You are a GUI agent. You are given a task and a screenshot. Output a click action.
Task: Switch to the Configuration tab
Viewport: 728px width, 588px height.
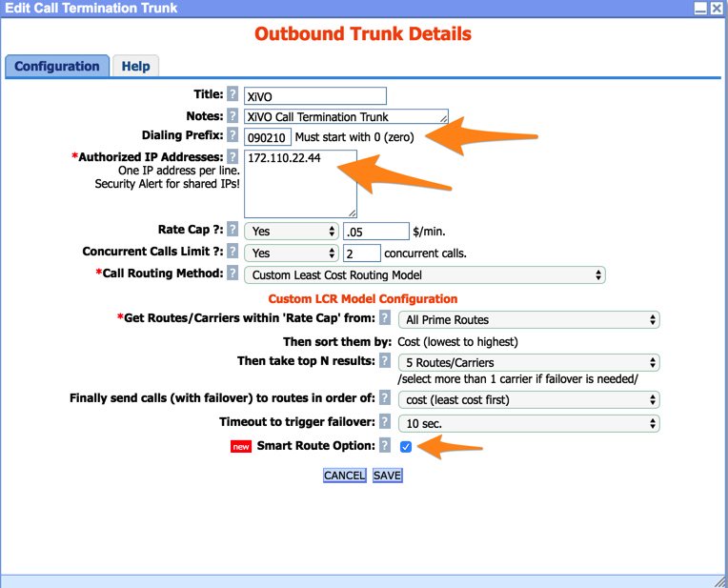pyautogui.click(x=57, y=66)
